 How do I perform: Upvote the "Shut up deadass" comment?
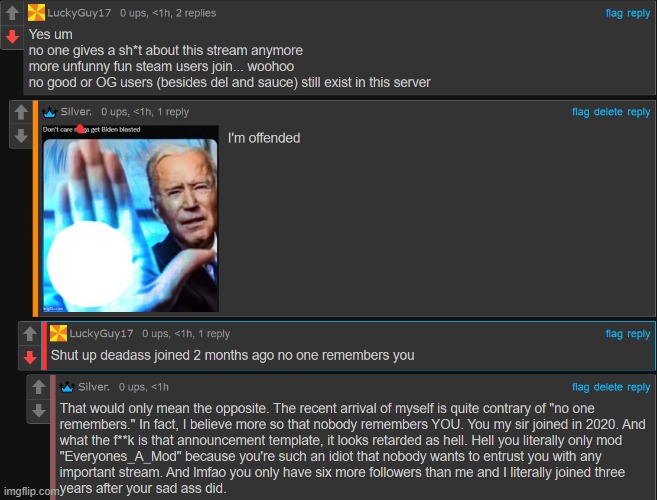30,334
